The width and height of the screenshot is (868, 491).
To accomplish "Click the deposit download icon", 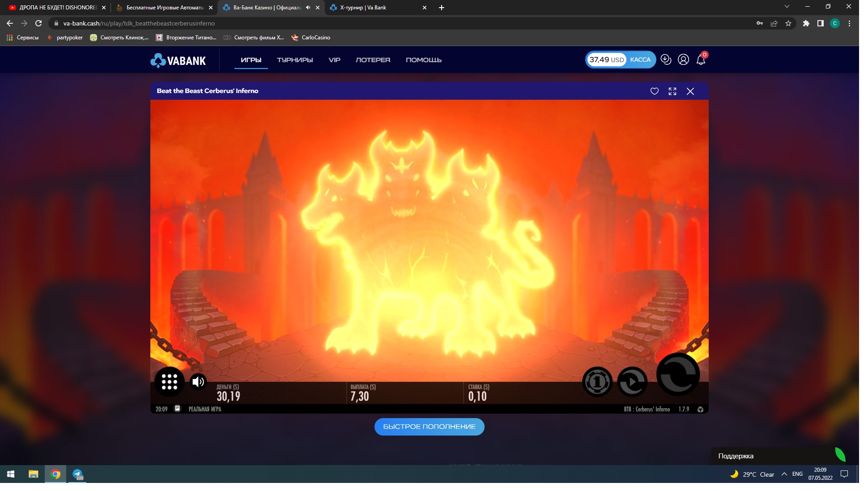I will tap(666, 59).
